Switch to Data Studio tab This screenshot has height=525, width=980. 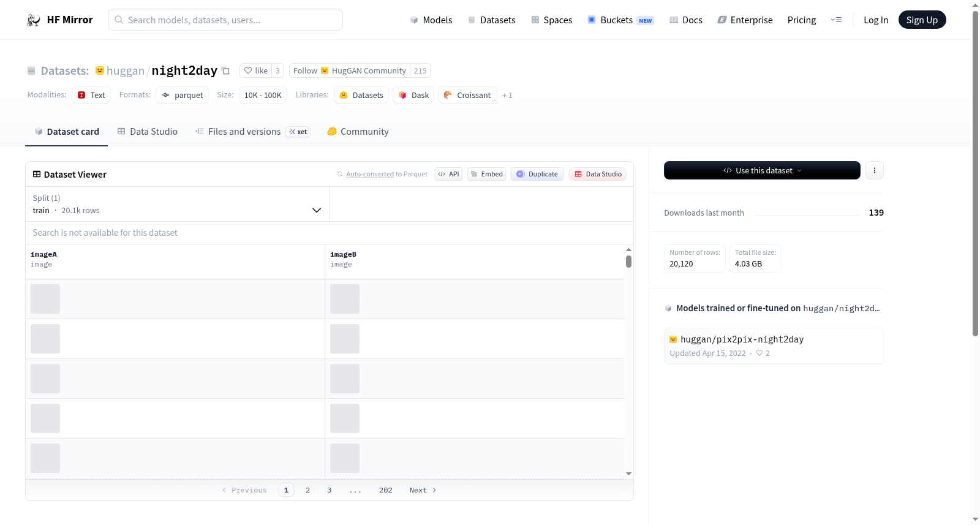pos(148,132)
